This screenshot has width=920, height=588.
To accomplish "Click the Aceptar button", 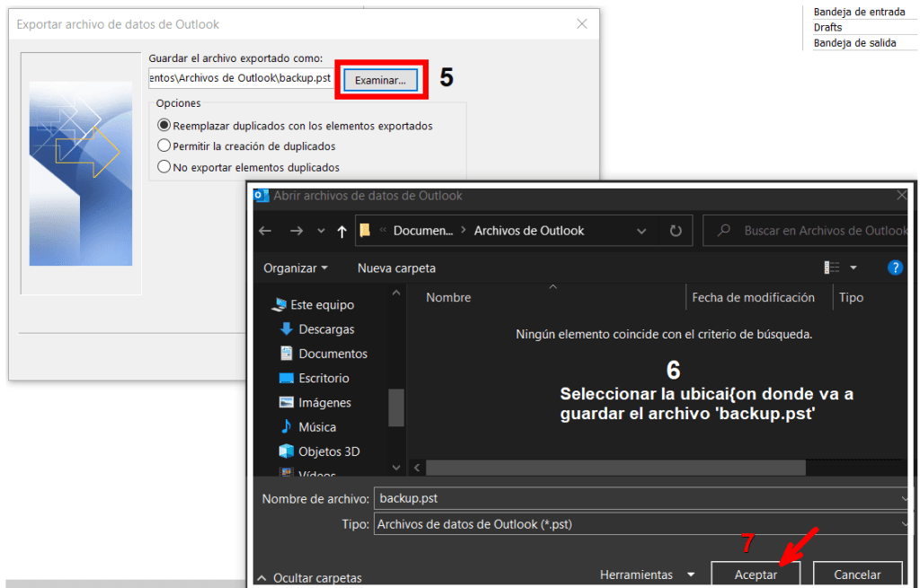I will coord(755,575).
